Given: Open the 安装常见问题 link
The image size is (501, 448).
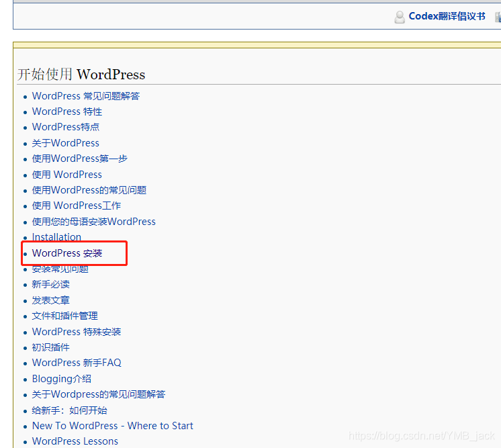Looking at the screenshot, I should coord(60,270).
